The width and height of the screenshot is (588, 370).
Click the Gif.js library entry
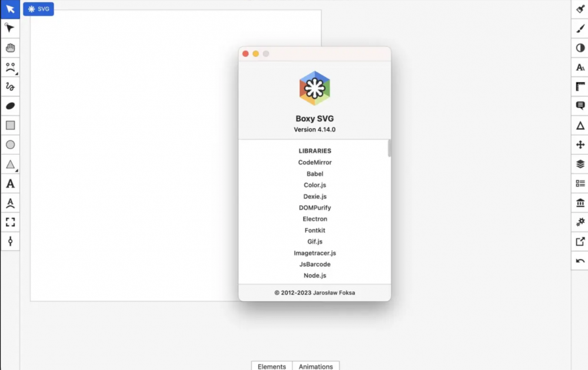pyautogui.click(x=315, y=241)
